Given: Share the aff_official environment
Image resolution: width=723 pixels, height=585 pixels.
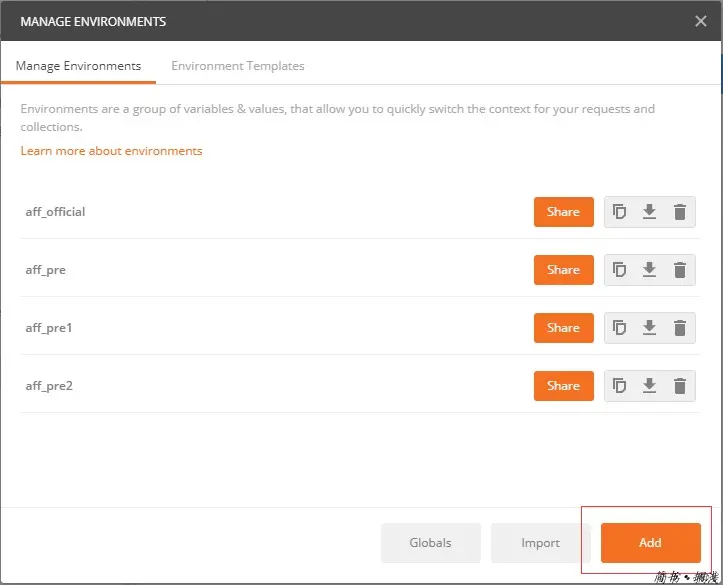Looking at the screenshot, I should (x=563, y=212).
